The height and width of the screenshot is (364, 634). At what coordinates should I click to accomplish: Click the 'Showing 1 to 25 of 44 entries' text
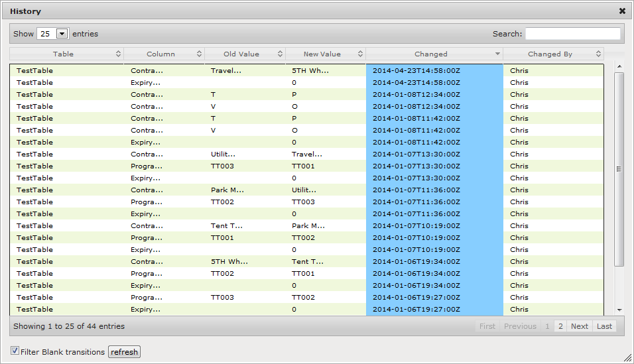point(69,326)
